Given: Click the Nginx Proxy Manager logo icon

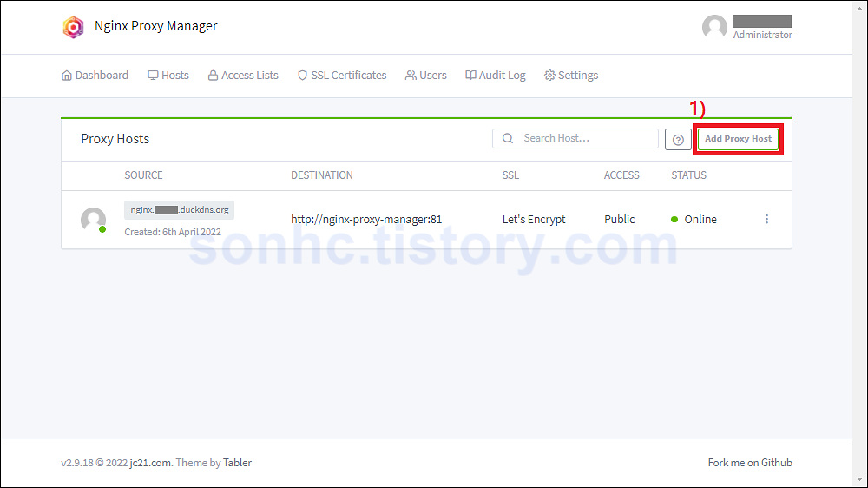Looking at the screenshot, I should pyautogui.click(x=73, y=27).
